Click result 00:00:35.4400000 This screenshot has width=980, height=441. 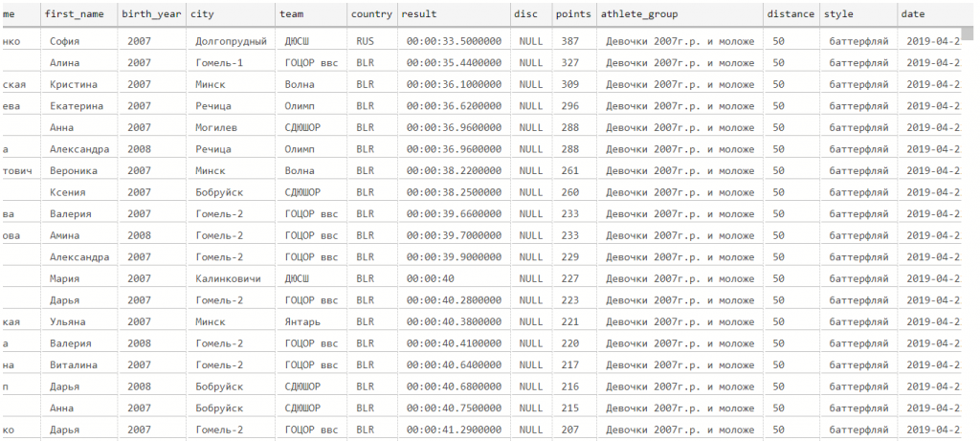[x=454, y=63]
